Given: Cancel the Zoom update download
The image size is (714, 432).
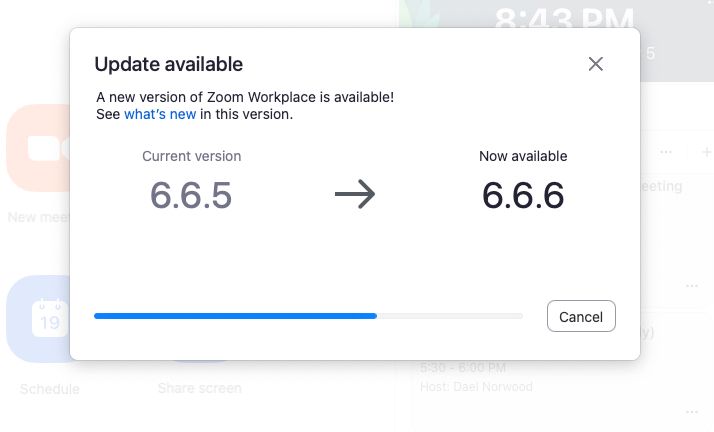Looking at the screenshot, I should pyautogui.click(x=581, y=316).
